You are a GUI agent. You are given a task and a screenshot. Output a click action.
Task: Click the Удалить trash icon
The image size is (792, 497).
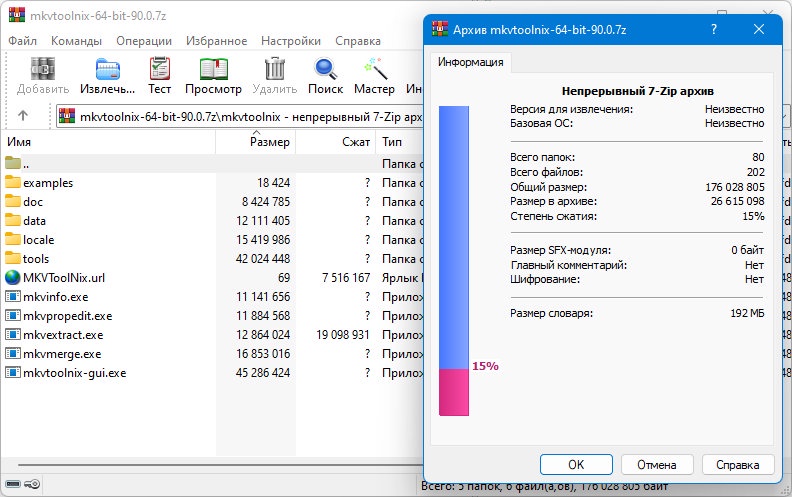[x=275, y=69]
